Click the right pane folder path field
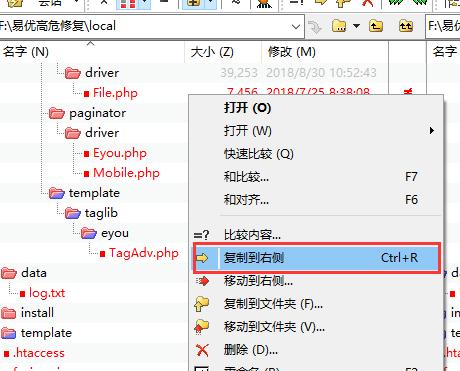This screenshot has height=371, width=460. coord(443,26)
